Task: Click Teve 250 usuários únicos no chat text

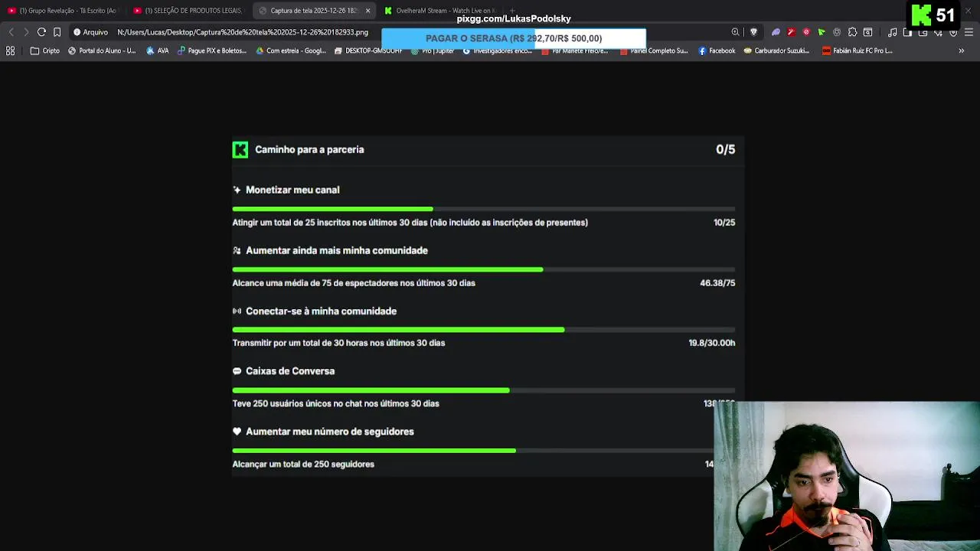Action: tap(336, 404)
